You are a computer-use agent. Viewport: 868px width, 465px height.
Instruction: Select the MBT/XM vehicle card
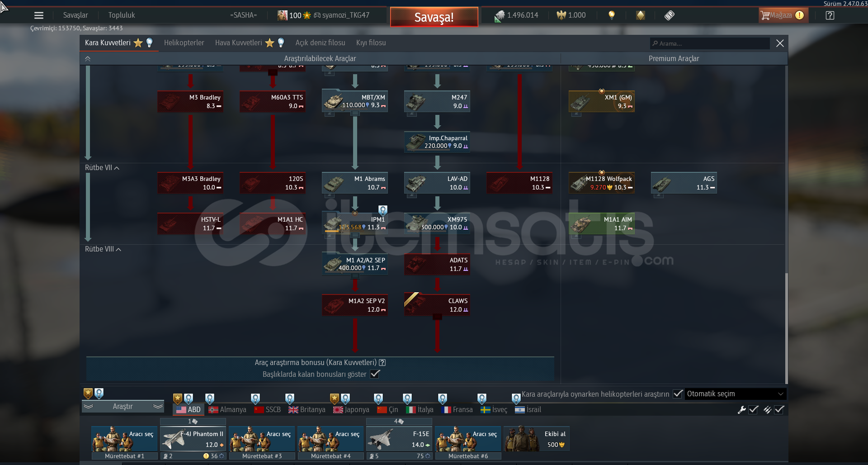pyautogui.click(x=355, y=101)
